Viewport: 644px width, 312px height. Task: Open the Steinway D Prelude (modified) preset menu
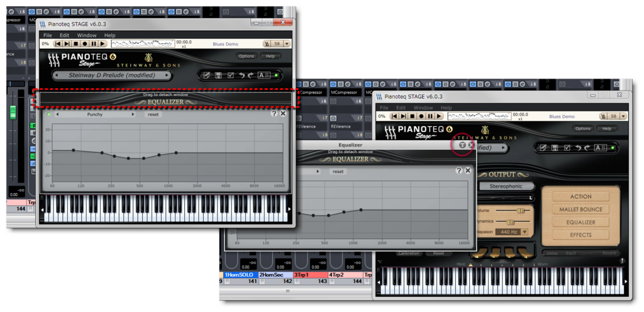pyautogui.click(x=111, y=75)
